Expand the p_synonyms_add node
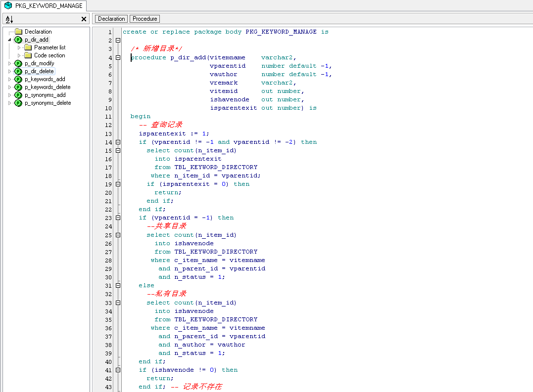The image size is (533, 392). click(x=9, y=95)
